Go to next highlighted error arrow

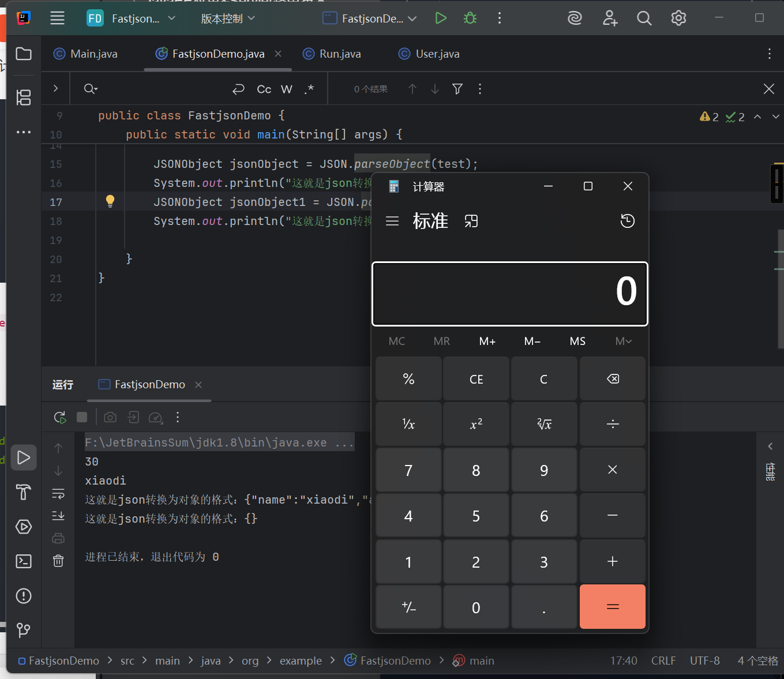tap(775, 117)
